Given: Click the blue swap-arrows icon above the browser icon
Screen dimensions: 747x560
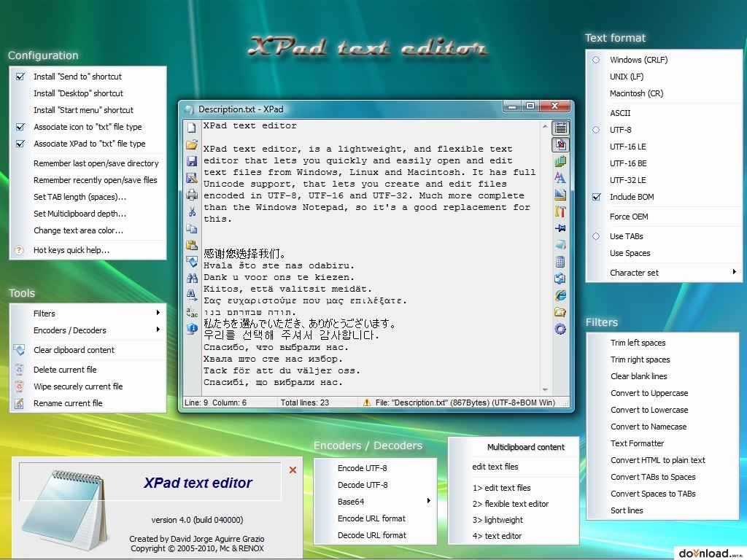Looking at the screenshot, I should (x=560, y=278).
